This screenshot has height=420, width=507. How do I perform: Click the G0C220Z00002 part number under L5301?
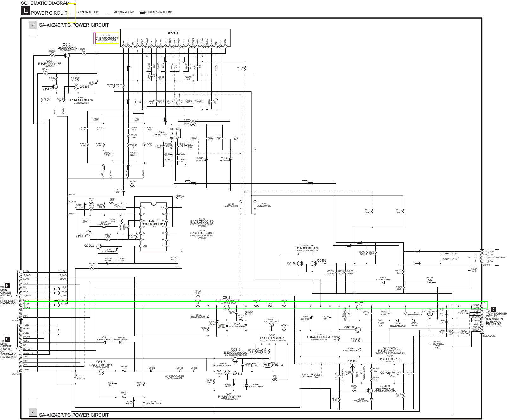click(161, 134)
